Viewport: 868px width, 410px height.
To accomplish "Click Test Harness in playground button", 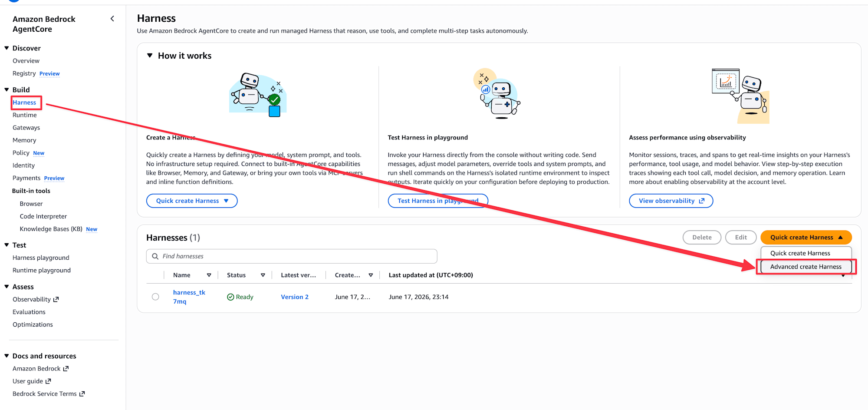I will 438,201.
